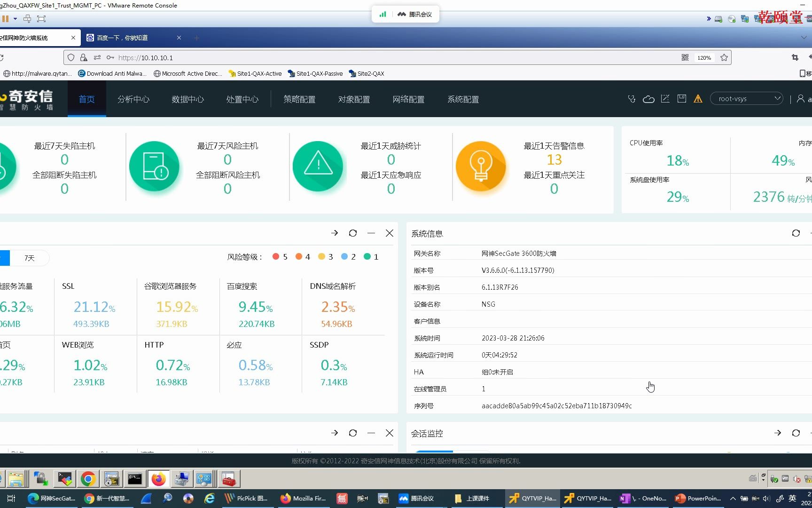Open the Site1-QAX-Active bookmark
Screen dimensions: 812x508
pos(255,73)
